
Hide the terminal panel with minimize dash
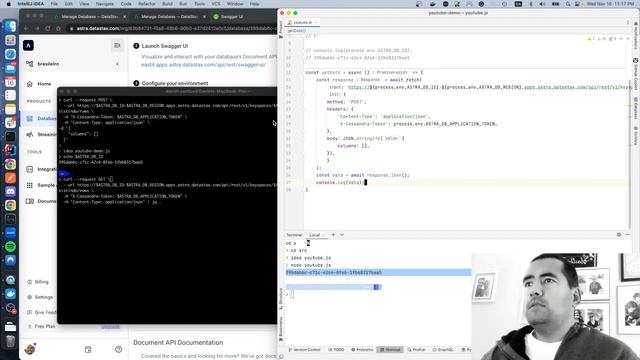[628, 235]
